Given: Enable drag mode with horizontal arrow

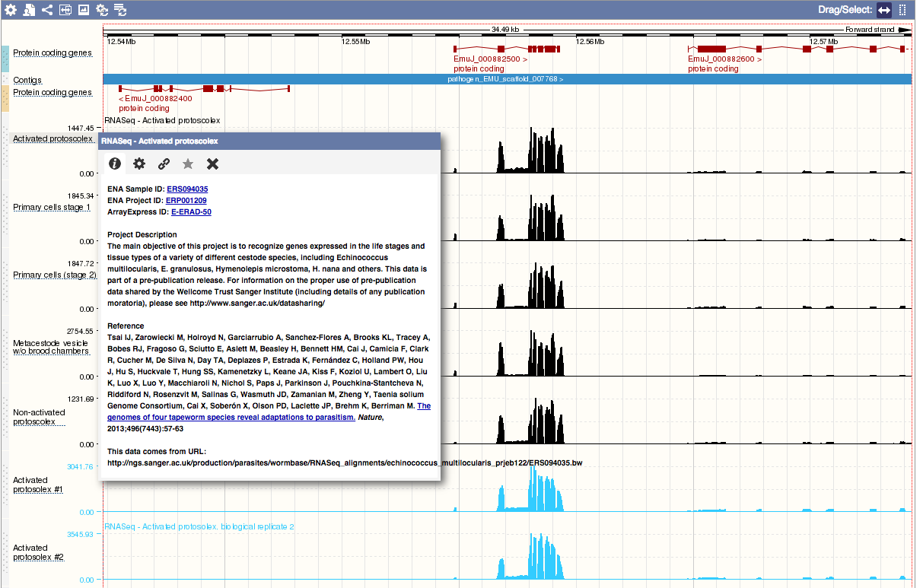Looking at the screenshot, I should [883, 10].
